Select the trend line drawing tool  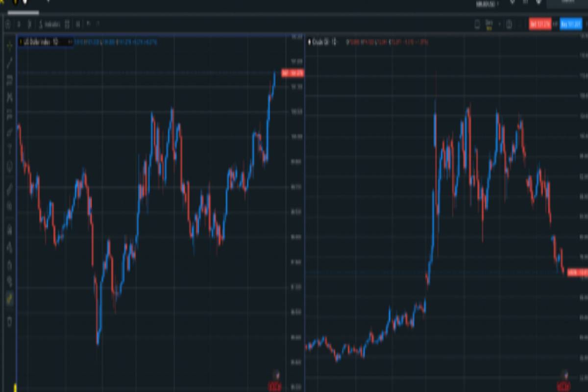tap(9, 63)
